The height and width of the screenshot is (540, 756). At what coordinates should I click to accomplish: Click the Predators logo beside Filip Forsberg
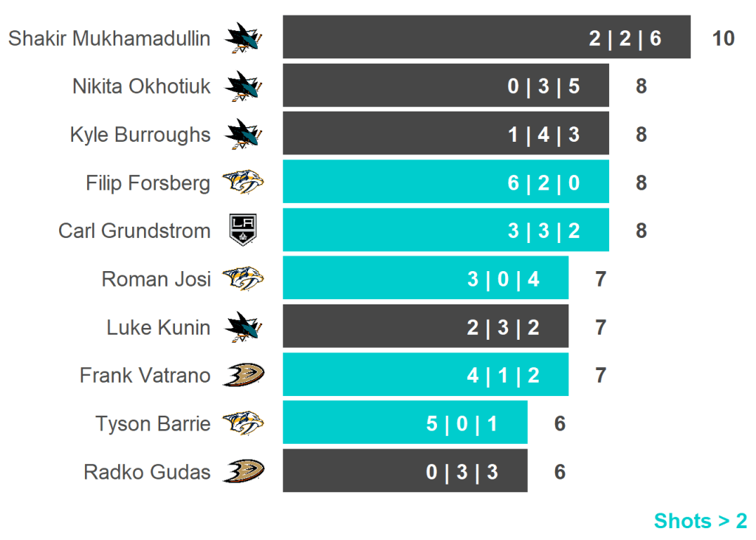click(x=244, y=182)
